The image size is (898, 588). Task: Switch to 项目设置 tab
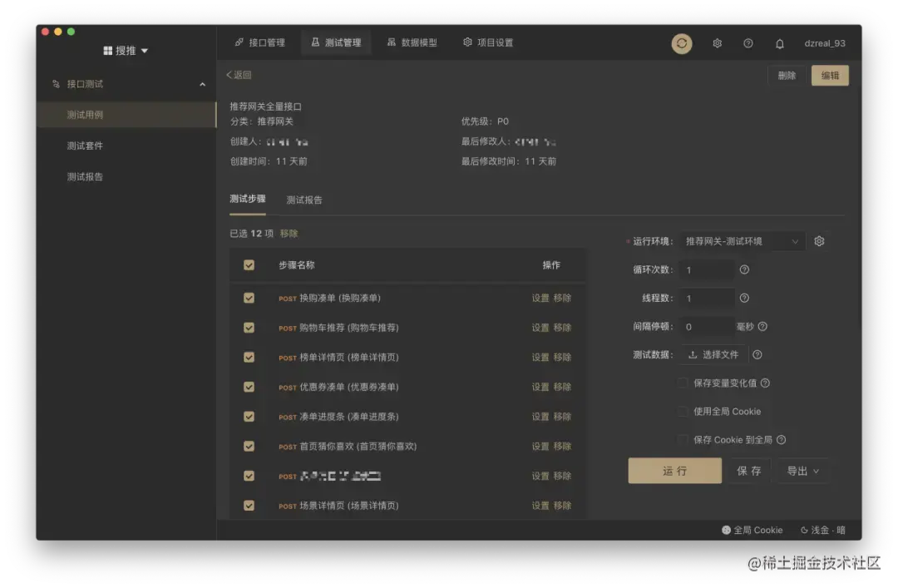[x=488, y=43]
